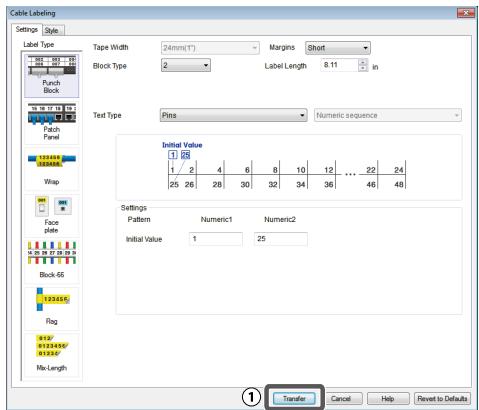Click the boxed 1 in the Initial Value diagram
The image size is (479, 410).
[x=172, y=155]
